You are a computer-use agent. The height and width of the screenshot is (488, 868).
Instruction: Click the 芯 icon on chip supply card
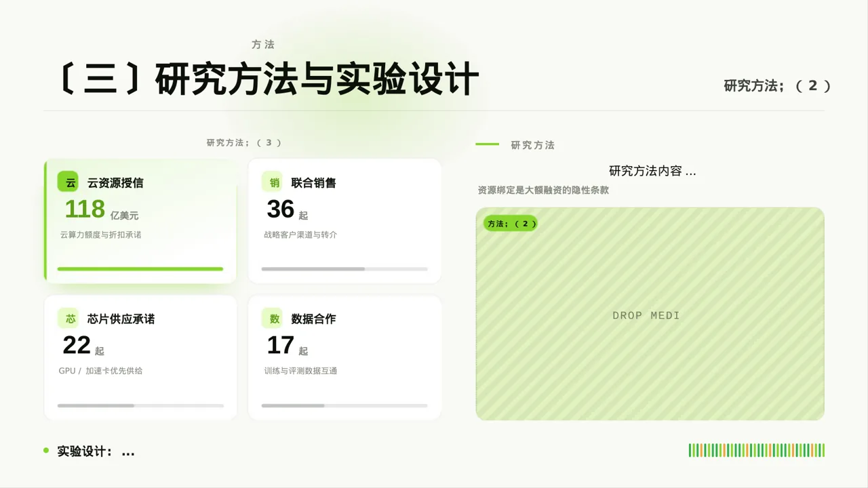click(68, 319)
